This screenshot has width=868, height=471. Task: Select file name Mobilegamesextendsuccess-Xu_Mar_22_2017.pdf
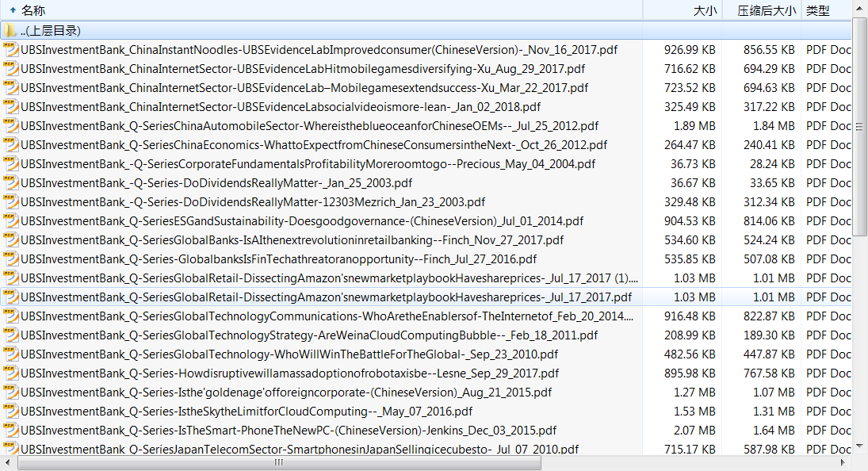point(304,88)
